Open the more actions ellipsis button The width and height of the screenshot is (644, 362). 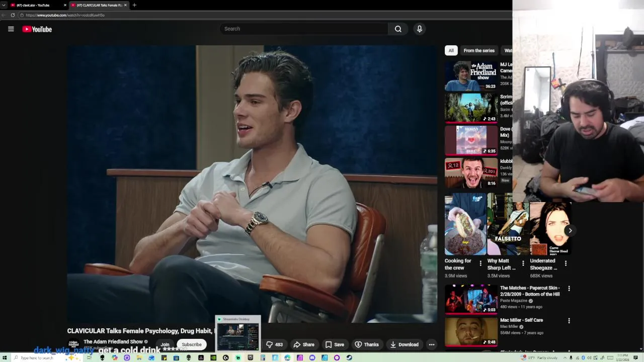[x=431, y=344]
